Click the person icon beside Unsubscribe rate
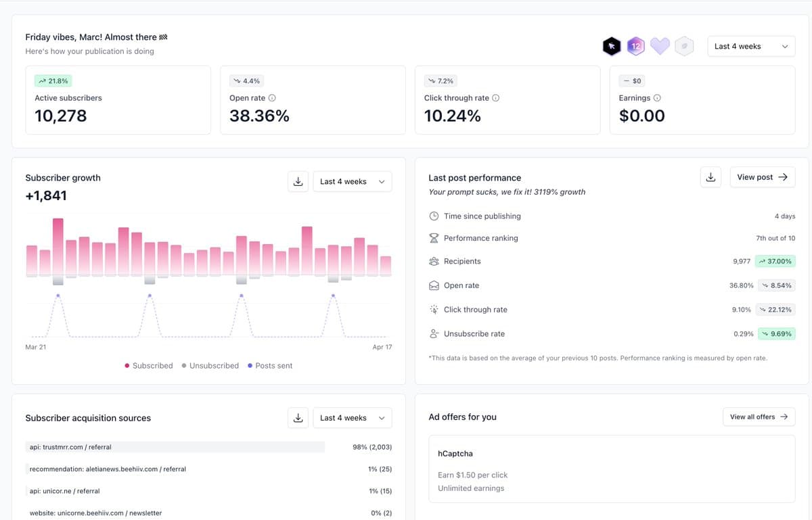This screenshot has width=812, height=520. pos(434,334)
